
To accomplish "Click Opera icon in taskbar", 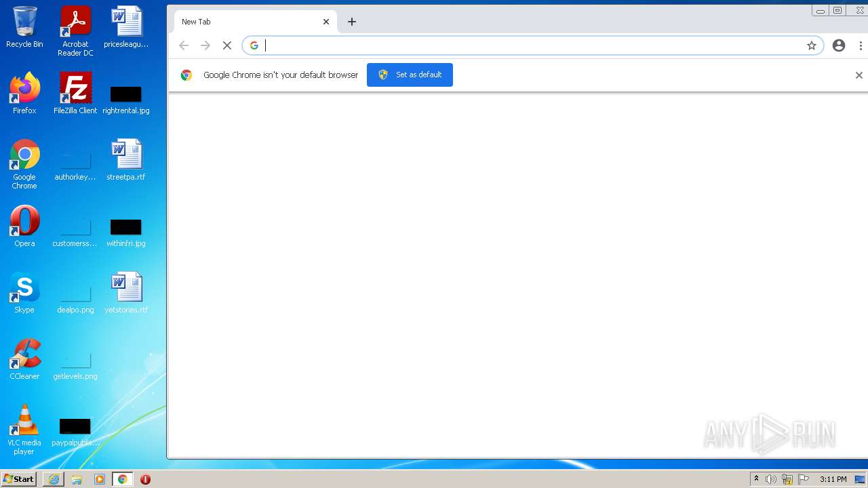I will (145, 479).
